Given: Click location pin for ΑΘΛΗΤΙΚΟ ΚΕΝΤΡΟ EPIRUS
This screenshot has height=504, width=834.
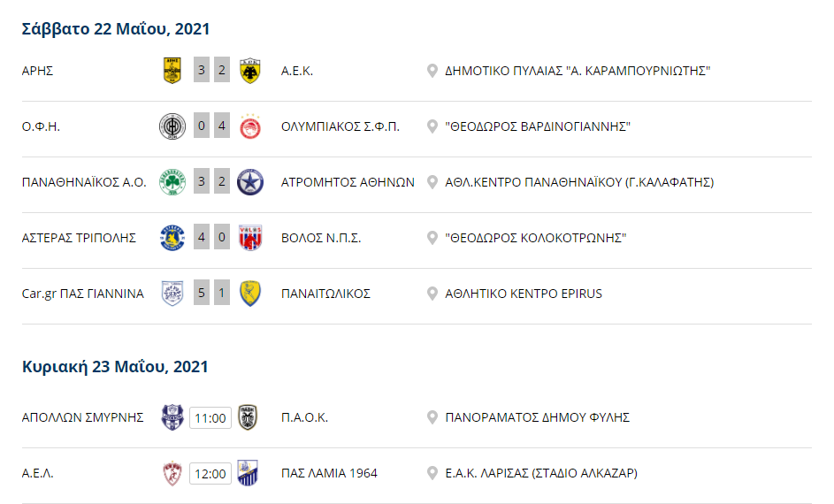Looking at the screenshot, I should [432, 294].
